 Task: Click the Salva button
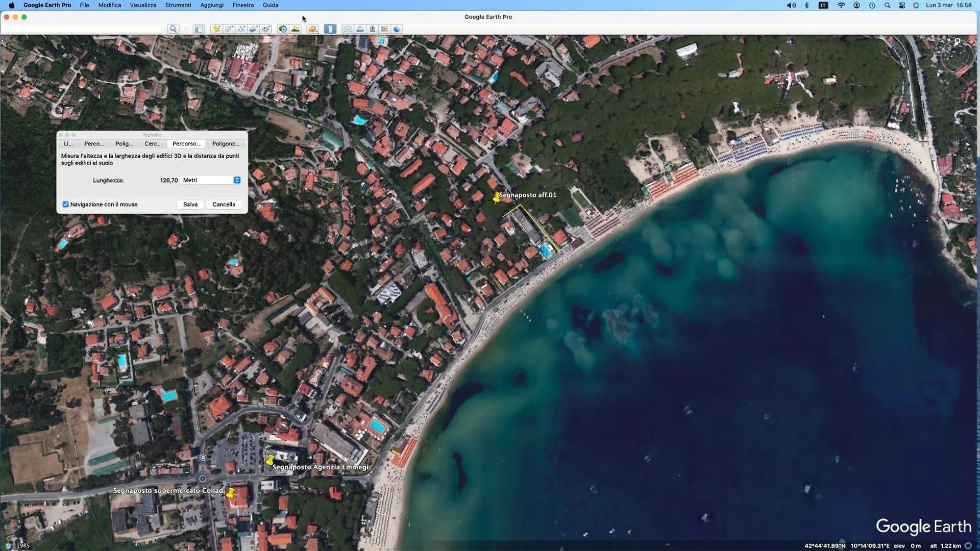coord(190,204)
